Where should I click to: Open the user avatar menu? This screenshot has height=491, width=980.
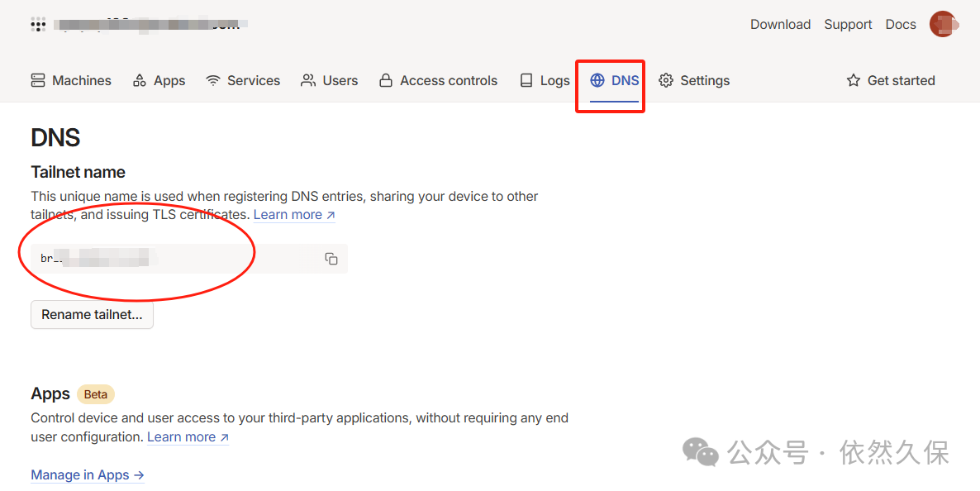point(943,25)
